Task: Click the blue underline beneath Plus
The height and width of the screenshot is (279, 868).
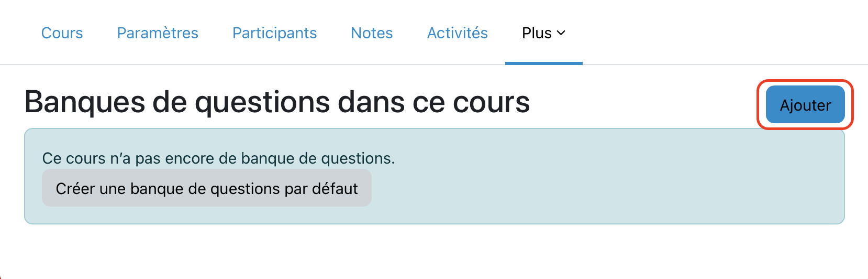Action: click(543, 63)
